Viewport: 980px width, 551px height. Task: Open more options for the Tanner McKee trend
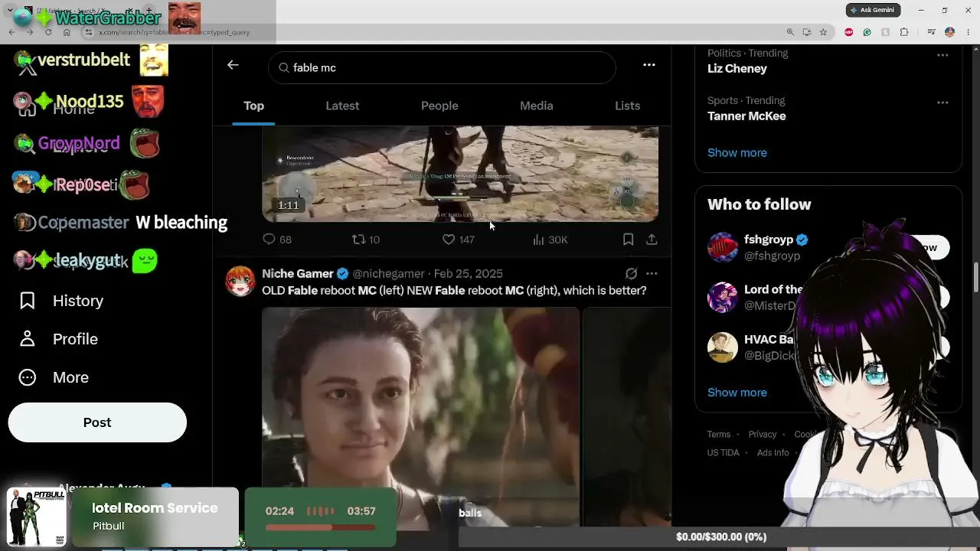click(x=942, y=103)
